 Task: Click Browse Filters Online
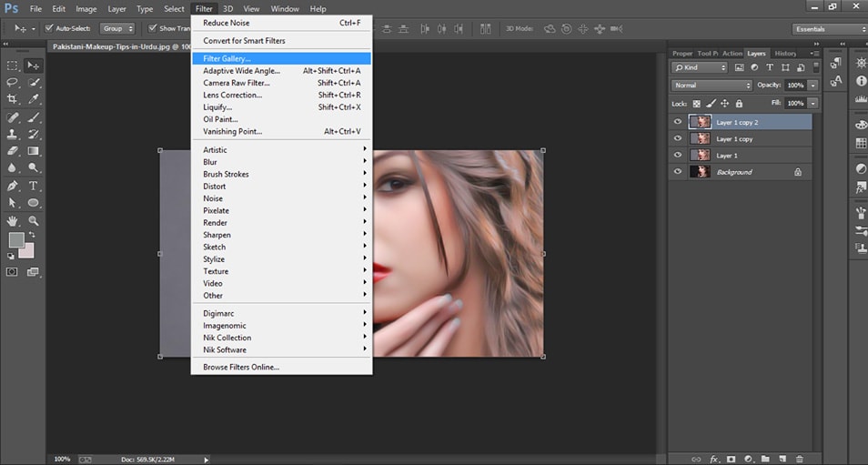point(241,367)
